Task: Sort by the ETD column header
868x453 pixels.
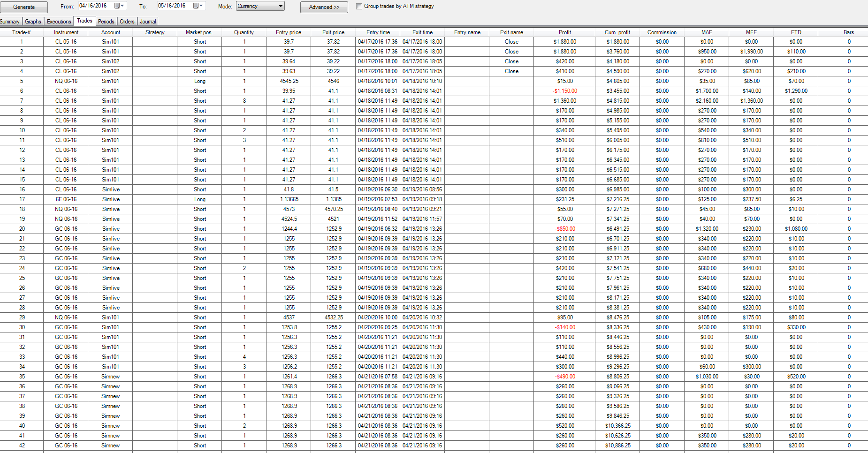Action: coord(796,32)
